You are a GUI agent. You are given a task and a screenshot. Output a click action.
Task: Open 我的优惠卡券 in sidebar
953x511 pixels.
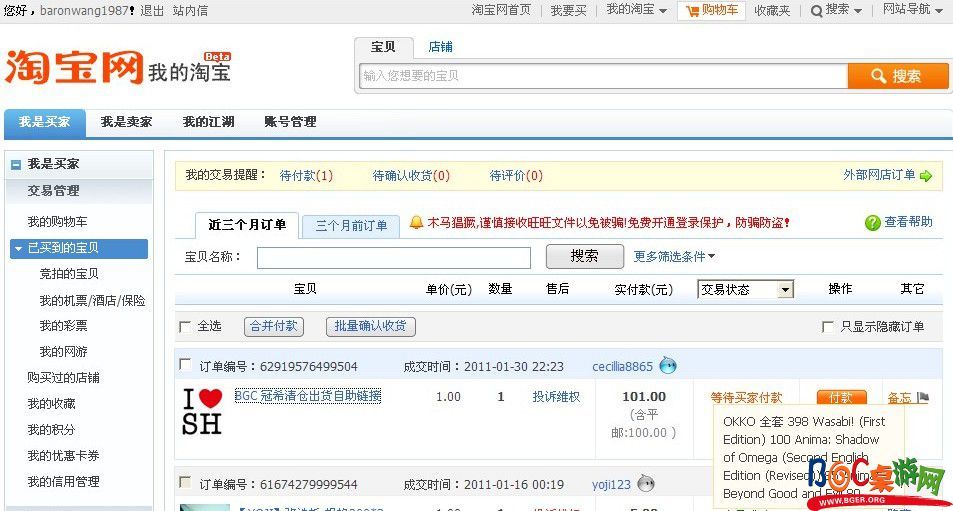[63, 456]
